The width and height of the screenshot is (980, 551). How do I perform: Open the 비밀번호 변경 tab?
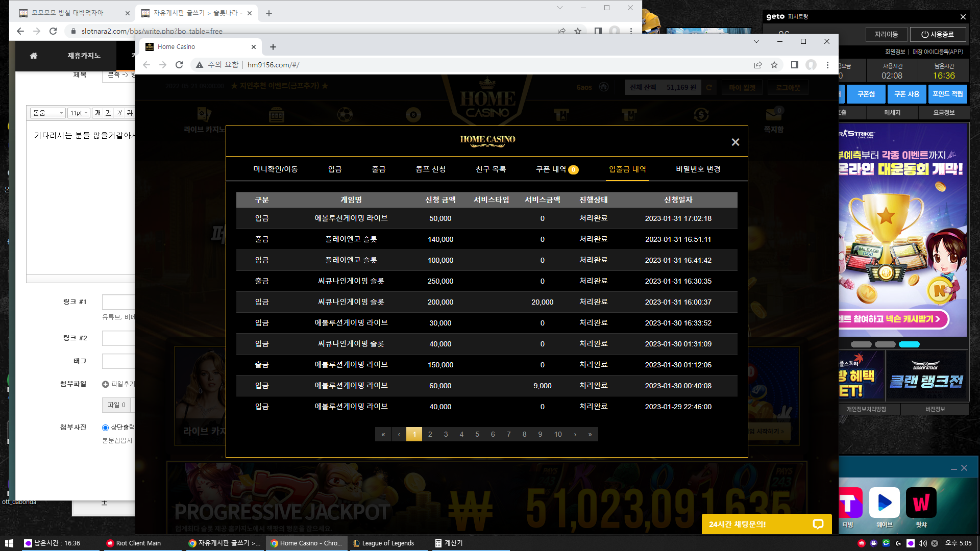point(698,169)
